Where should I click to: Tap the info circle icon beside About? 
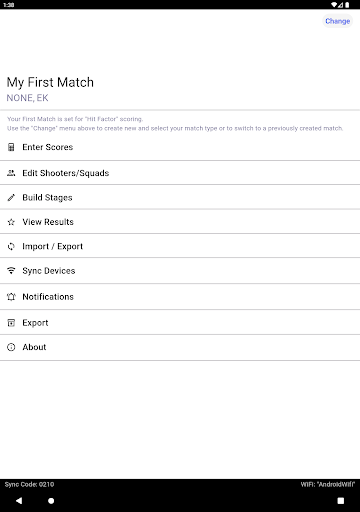click(x=11, y=347)
